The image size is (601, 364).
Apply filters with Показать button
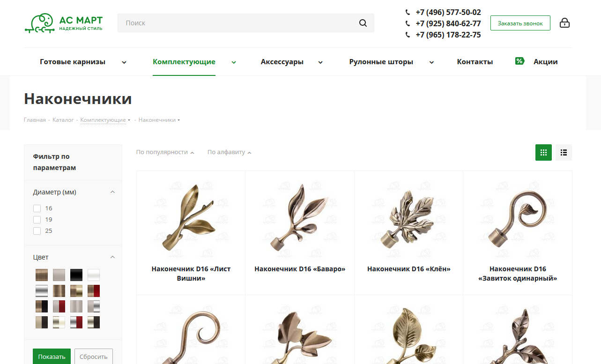coord(52,357)
